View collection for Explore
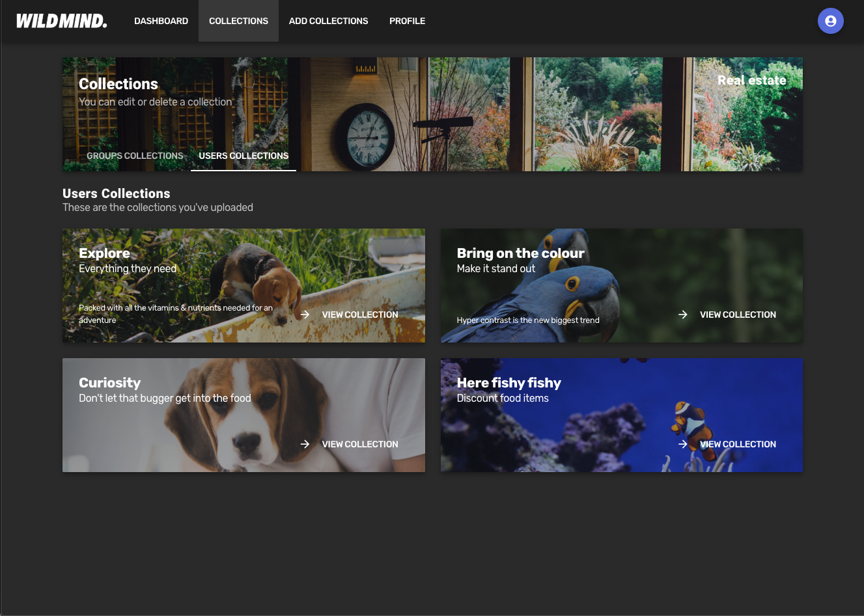This screenshot has height=616, width=864. (359, 315)
